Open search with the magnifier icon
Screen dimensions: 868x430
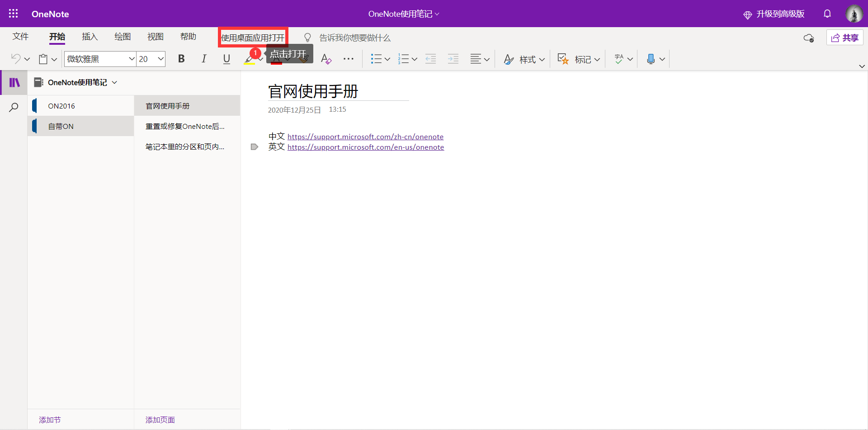pos(14,107)
